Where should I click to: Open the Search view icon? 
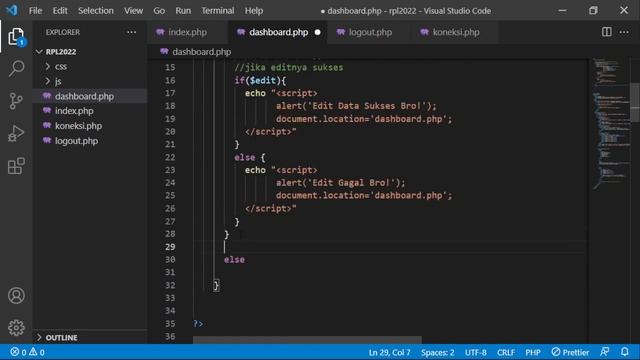click(x=16, y=68)
